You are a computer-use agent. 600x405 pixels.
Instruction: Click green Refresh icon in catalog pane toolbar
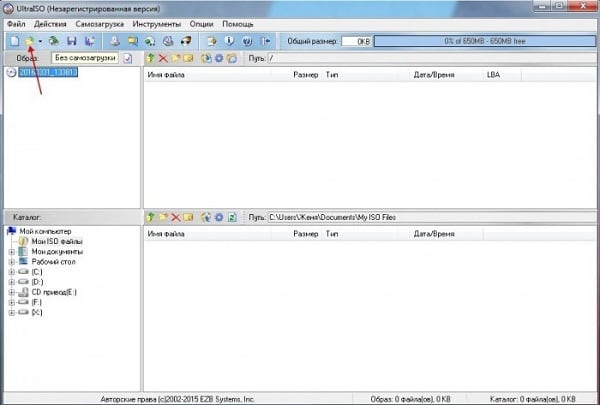(232, 217)
